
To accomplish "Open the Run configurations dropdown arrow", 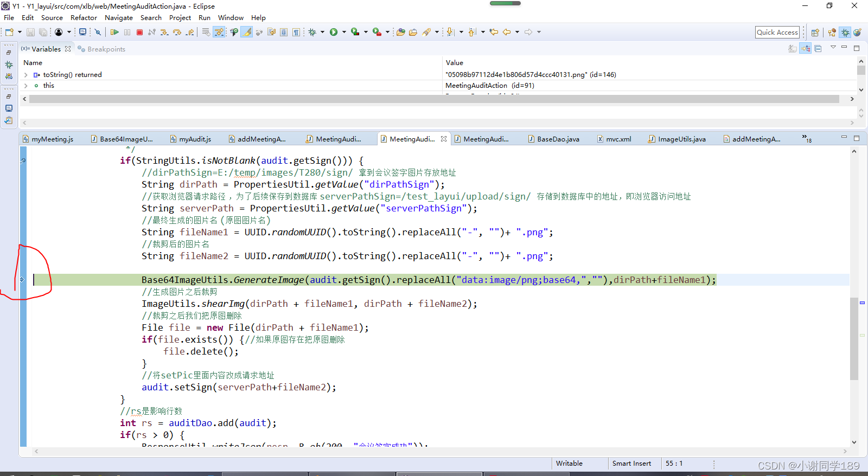I will click(x=344, y=32).
